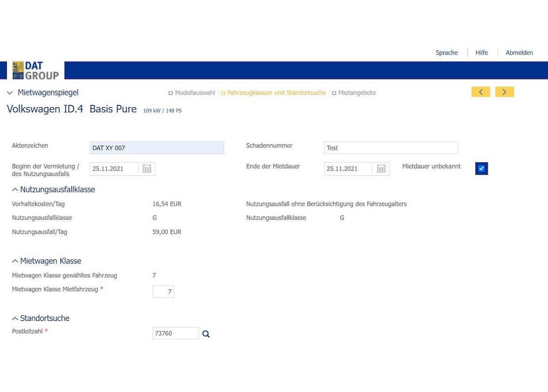
Task: Log out via Abmelden
Action: tap(519, 52)
